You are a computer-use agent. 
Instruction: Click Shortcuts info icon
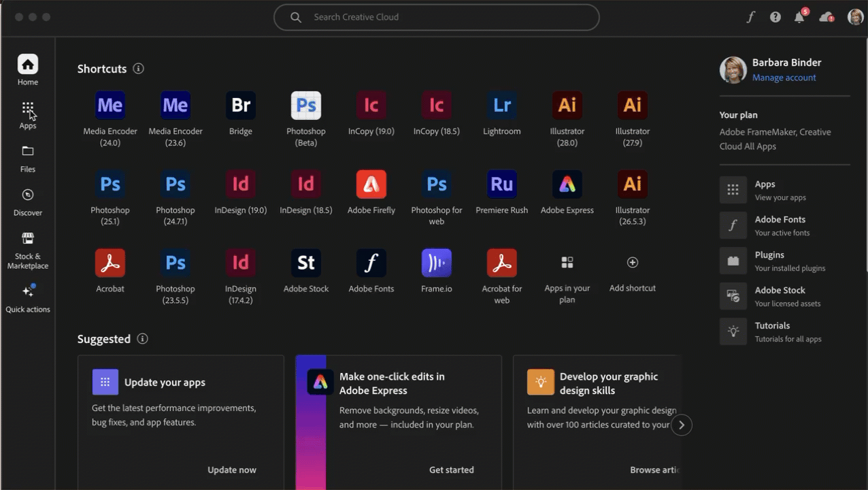click(139, 69)
